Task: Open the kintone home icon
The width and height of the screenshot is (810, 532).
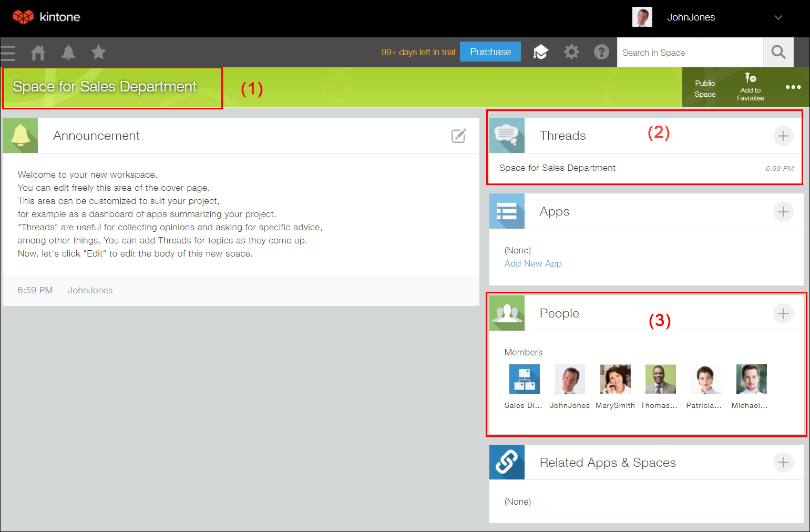Action: tap(38, 53)
